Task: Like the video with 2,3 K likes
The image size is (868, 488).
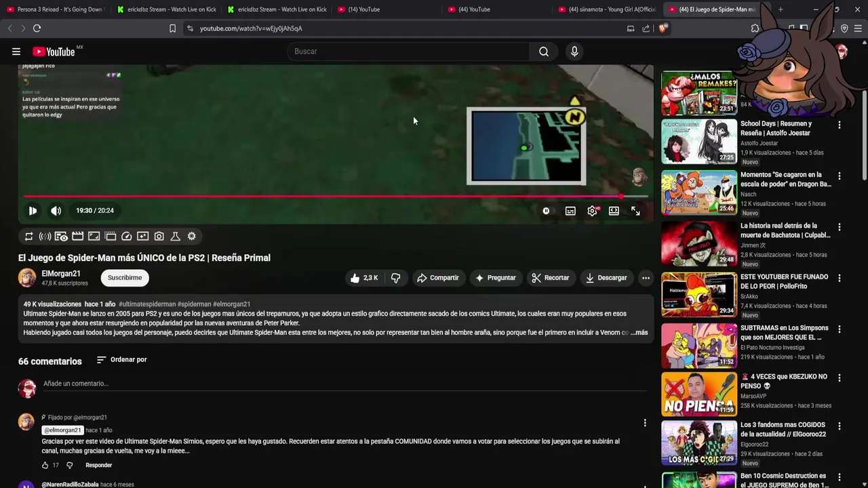Action: (363, 278)
